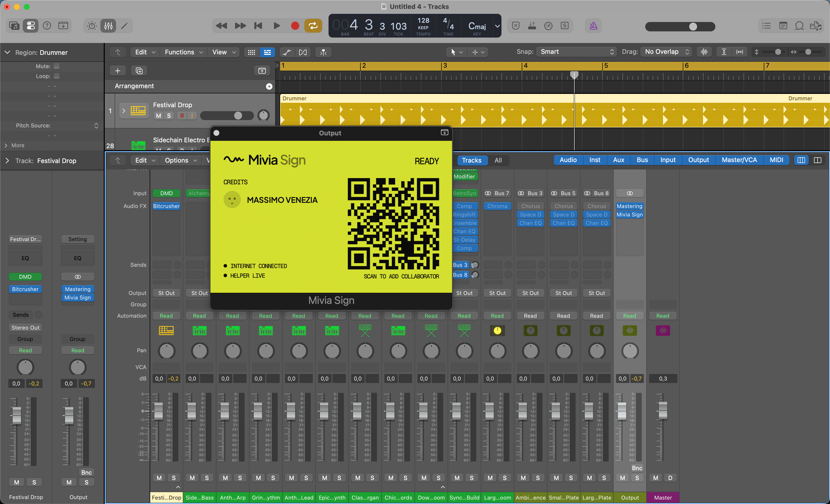Open the List Editors panel icon
Image resolution: width=830 pixels, height=504 pixels.
[766, 26]
